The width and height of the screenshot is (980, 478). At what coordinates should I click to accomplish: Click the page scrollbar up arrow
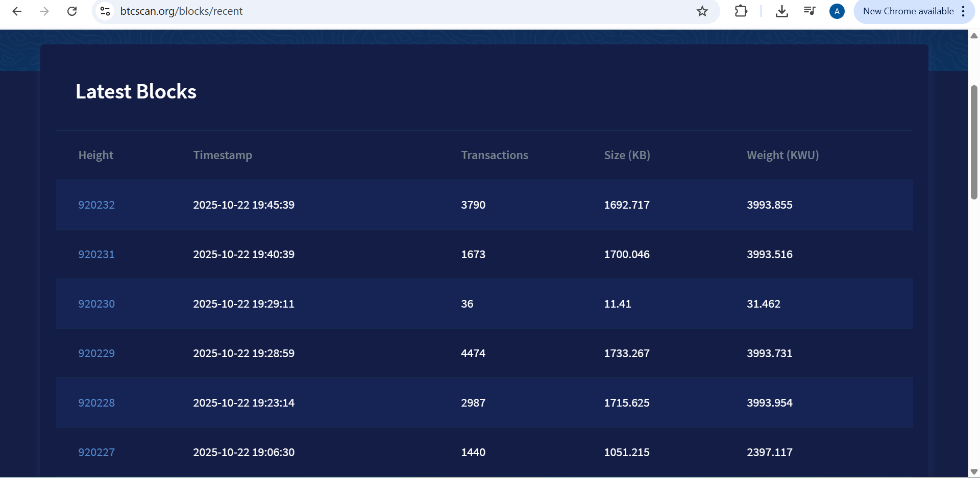click(974, 36)
